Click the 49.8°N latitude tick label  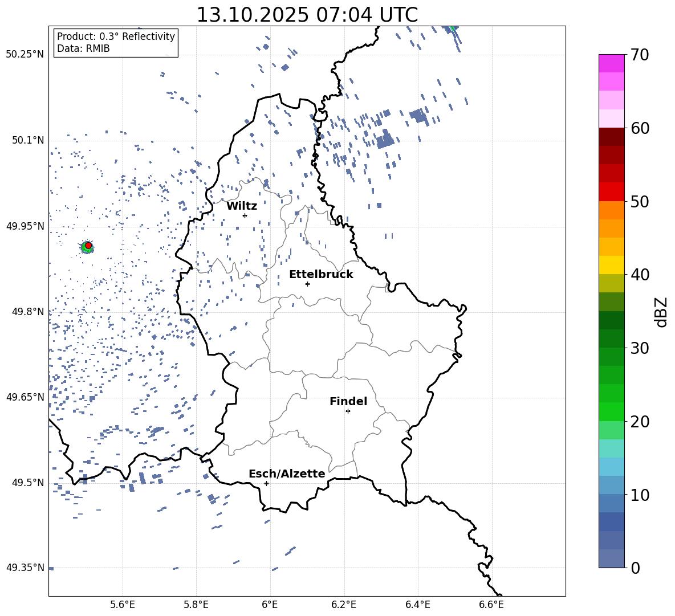28,312
